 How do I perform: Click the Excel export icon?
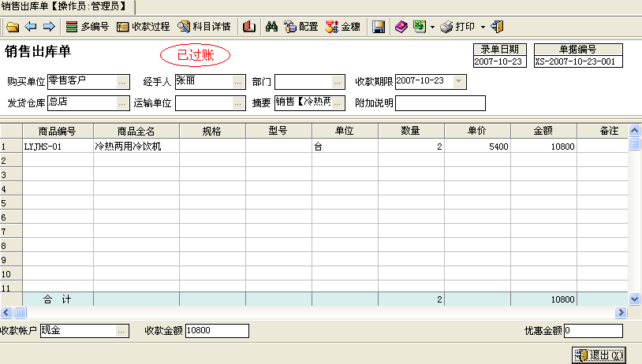(420, 27)
